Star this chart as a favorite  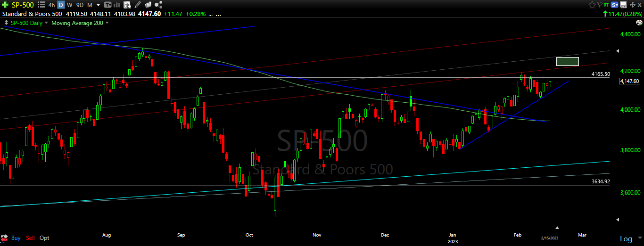pos(592,5)
